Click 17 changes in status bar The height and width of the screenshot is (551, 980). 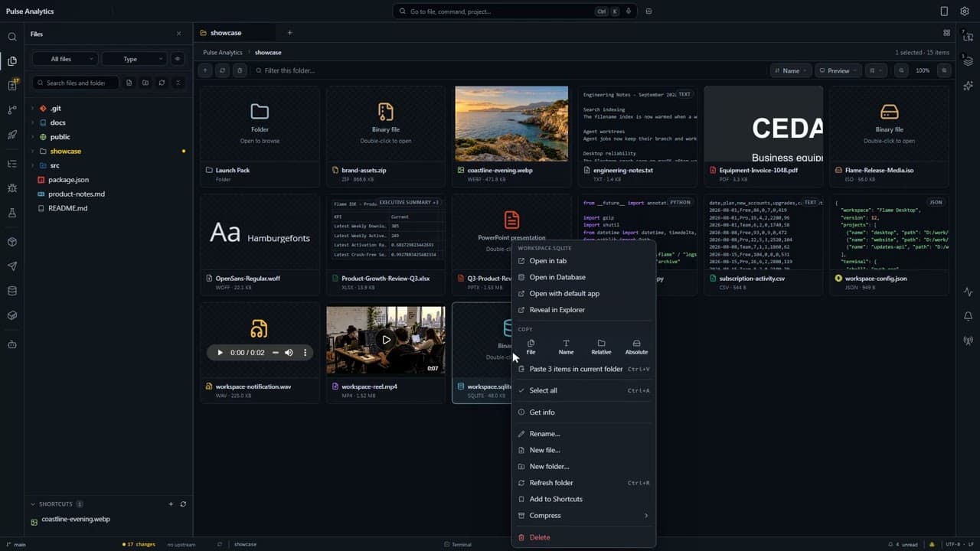[x=139, y=544]
